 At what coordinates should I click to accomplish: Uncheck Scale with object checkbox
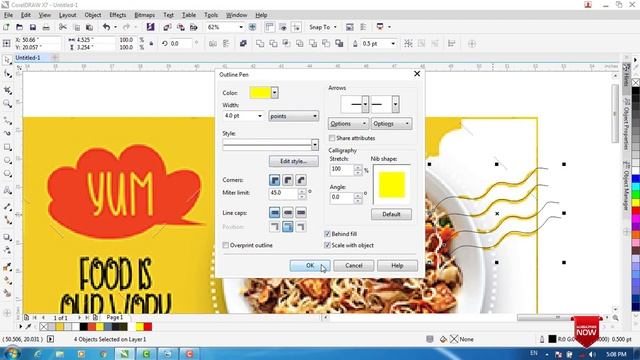(x=327, y=245)
